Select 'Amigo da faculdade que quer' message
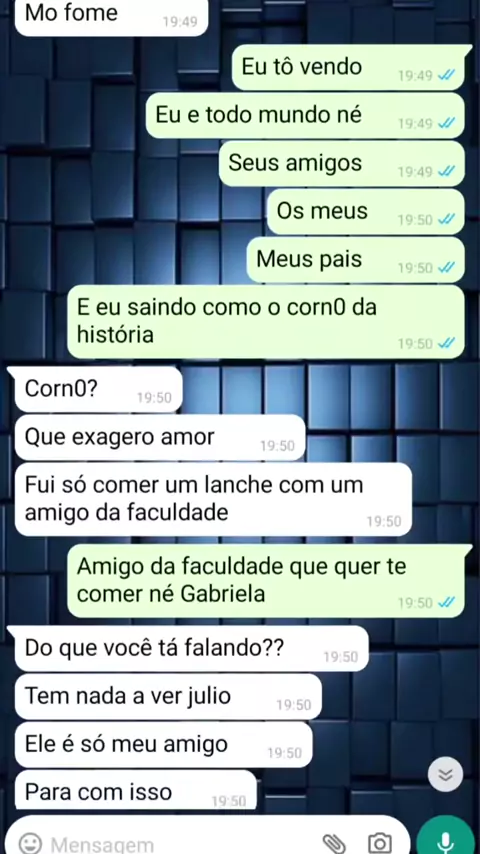Viewport: 480px width, 854px height. coord(266,581)
